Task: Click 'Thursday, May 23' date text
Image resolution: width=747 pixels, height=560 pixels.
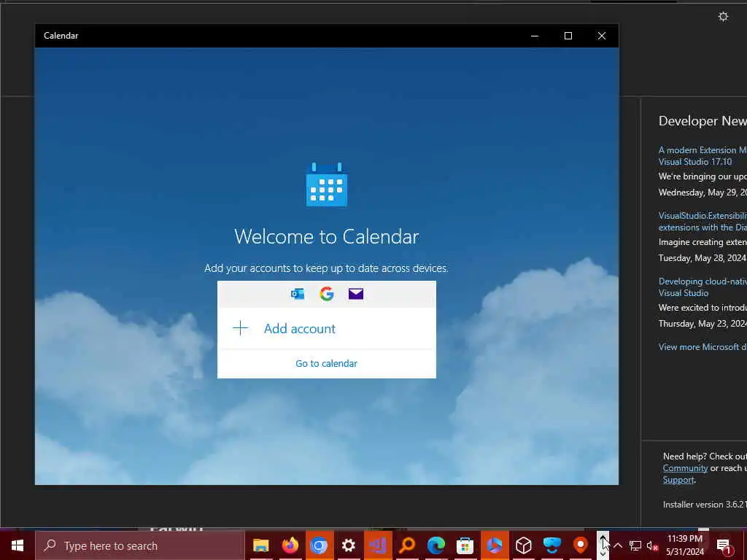Action: pos(703,324)
